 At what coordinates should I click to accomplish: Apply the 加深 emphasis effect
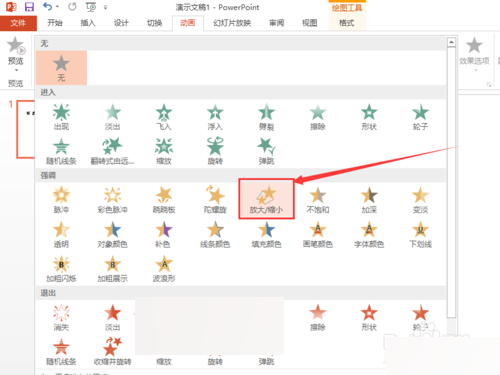(369, 200)
